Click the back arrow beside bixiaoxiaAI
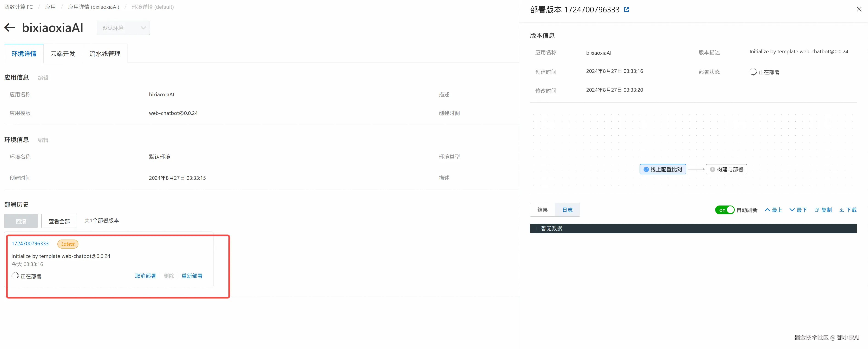 (x=10, y=28)
